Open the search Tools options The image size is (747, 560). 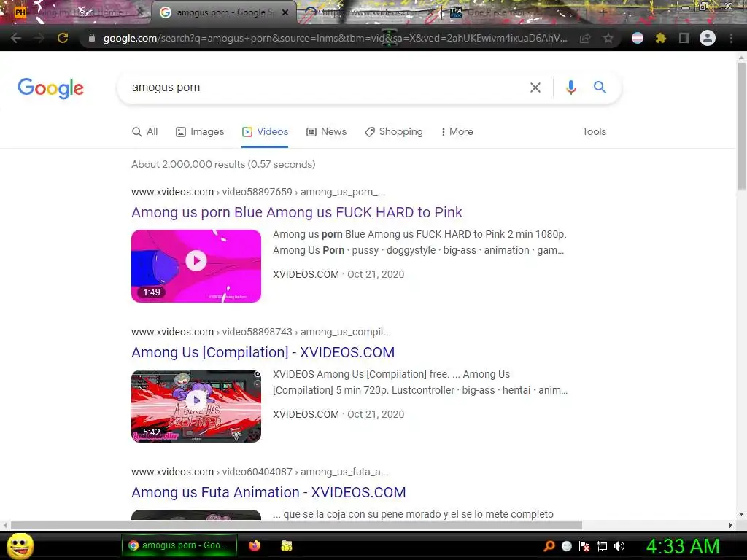(x=594, y=131)
